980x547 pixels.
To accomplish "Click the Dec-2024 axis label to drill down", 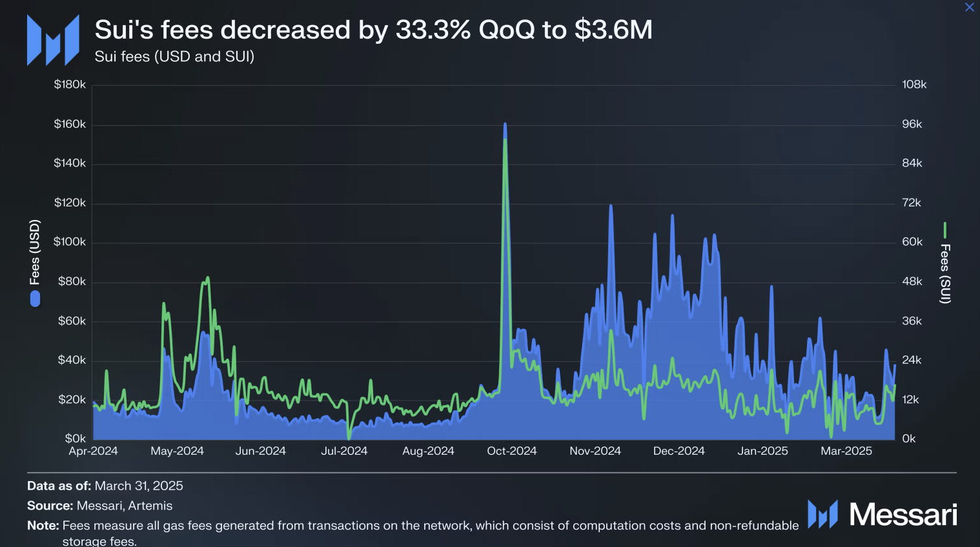I will click(x=679, y=451).
